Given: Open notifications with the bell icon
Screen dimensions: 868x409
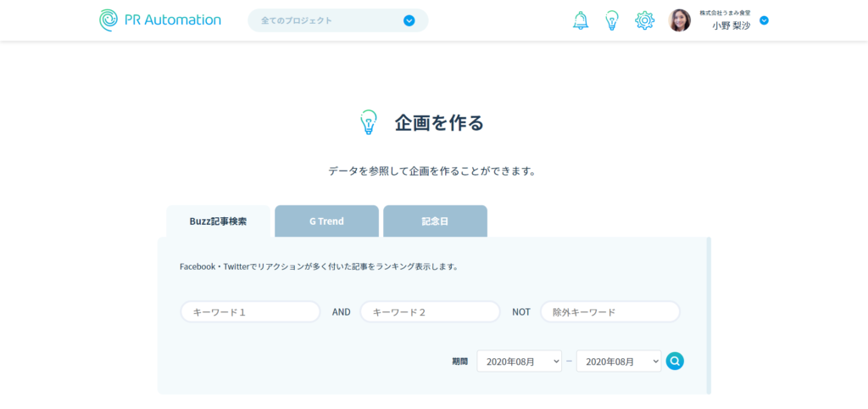Looking at the screenshot, I should [581, 20].
